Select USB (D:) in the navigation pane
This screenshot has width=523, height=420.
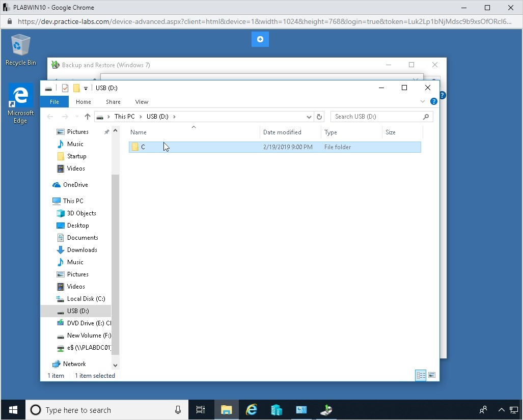pyautogui.click(x=76, y=311)
